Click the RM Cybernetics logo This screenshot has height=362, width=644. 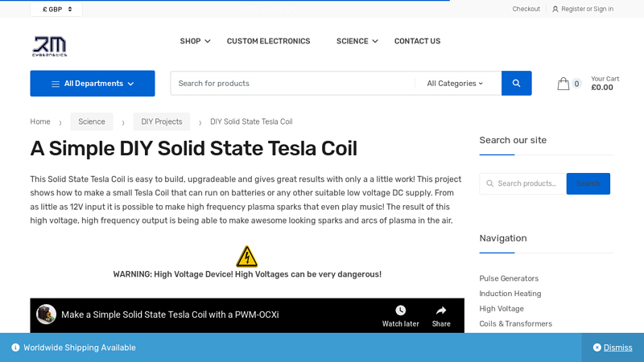[x=49, y=46]
